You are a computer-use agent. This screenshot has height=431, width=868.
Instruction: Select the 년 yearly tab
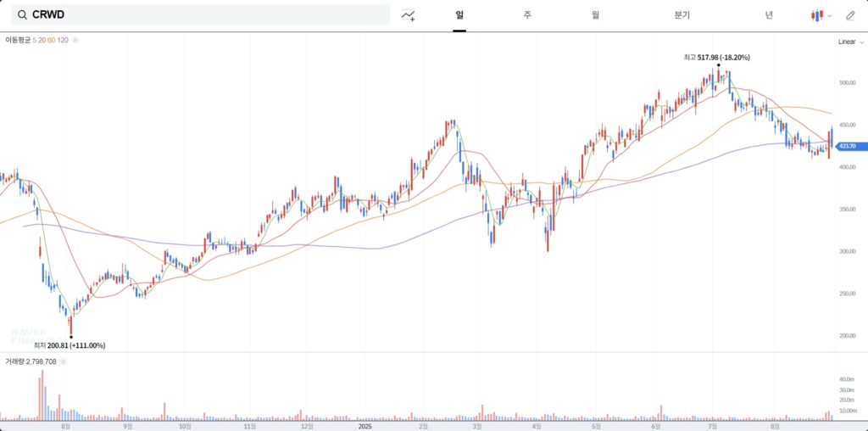click(x=769, y=15)
